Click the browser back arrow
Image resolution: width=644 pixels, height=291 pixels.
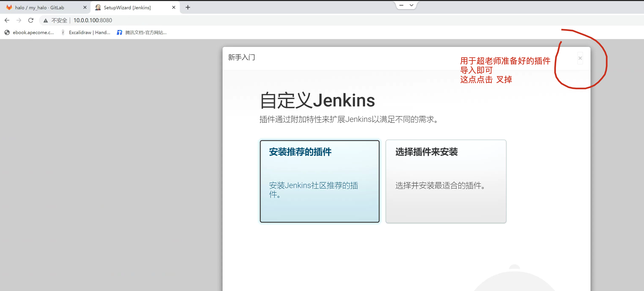click(x=7, y=20)
